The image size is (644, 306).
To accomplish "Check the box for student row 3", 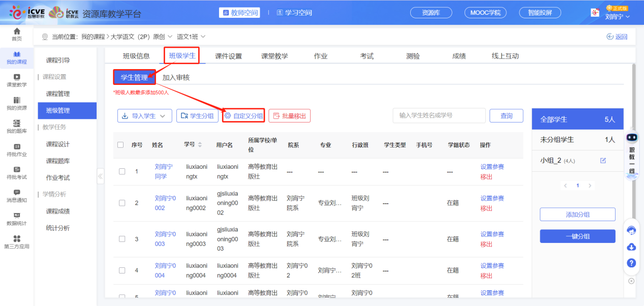I will 122,239.
